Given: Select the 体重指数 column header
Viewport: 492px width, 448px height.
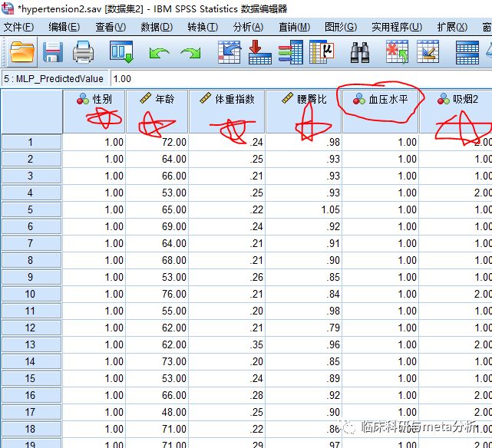Looking at the screenshot, I should [227, 111].
